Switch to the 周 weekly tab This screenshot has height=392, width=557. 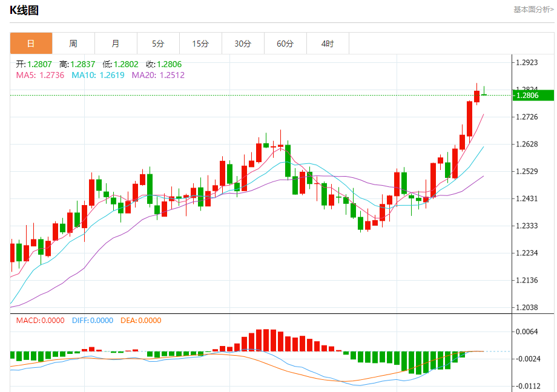pos(73,44)
